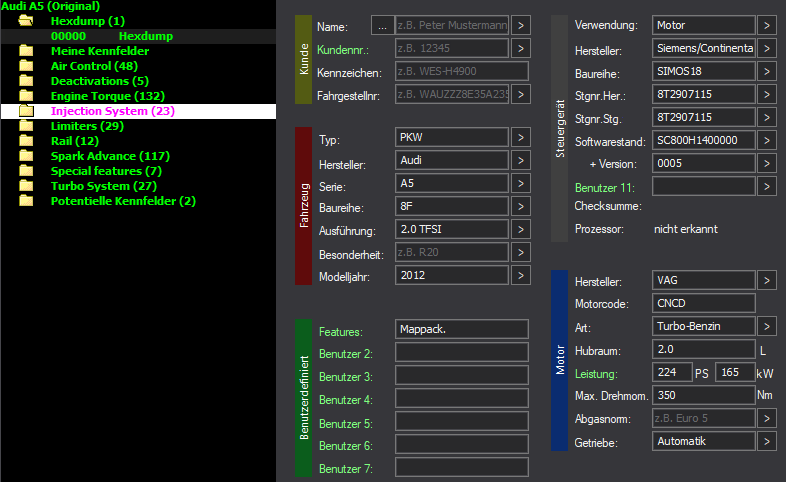The width and height of the screenshot is (786, 482).
Task: Click the Features field containing Mappack.
Action: tap(462, 329)
